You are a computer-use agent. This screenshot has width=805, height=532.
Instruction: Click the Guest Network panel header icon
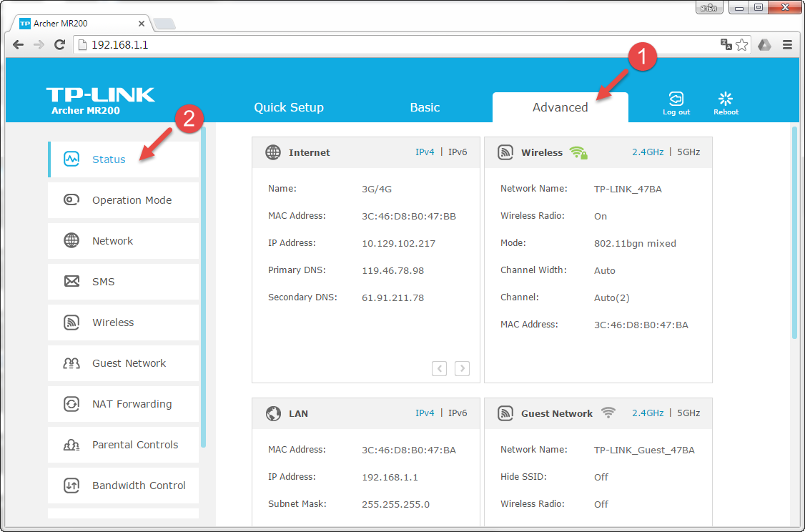point(505,413)
